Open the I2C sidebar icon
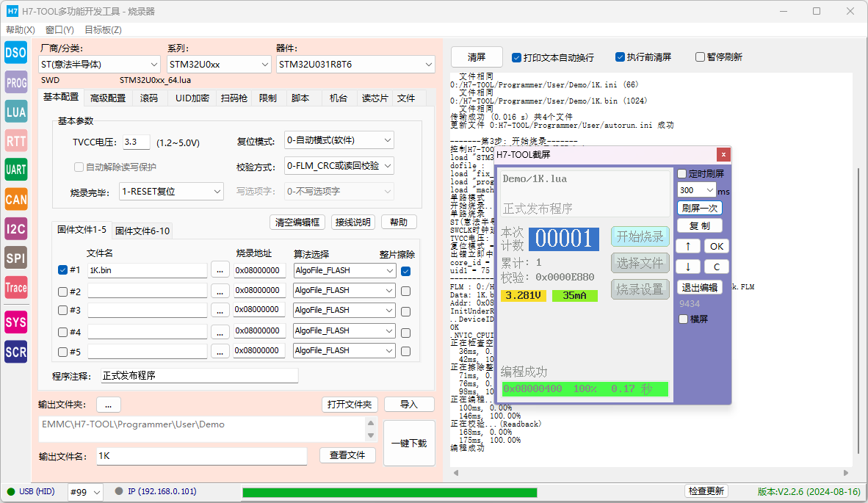 [15, 228]
